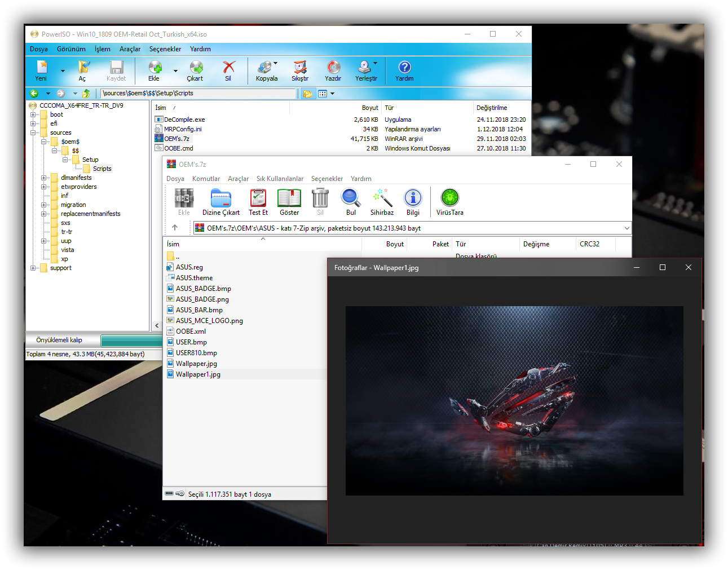Screen dimensions: 728x570
Task: Open the Yeni dropdown arrow in PowerISO
Action: coord(63,71)
